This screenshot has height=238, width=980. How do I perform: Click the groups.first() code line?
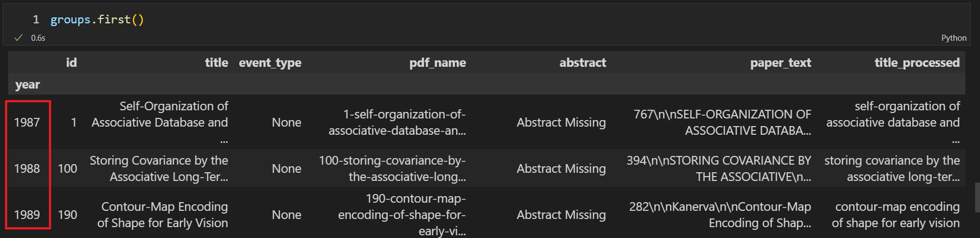pyautogui.click(x=97, y=20)
